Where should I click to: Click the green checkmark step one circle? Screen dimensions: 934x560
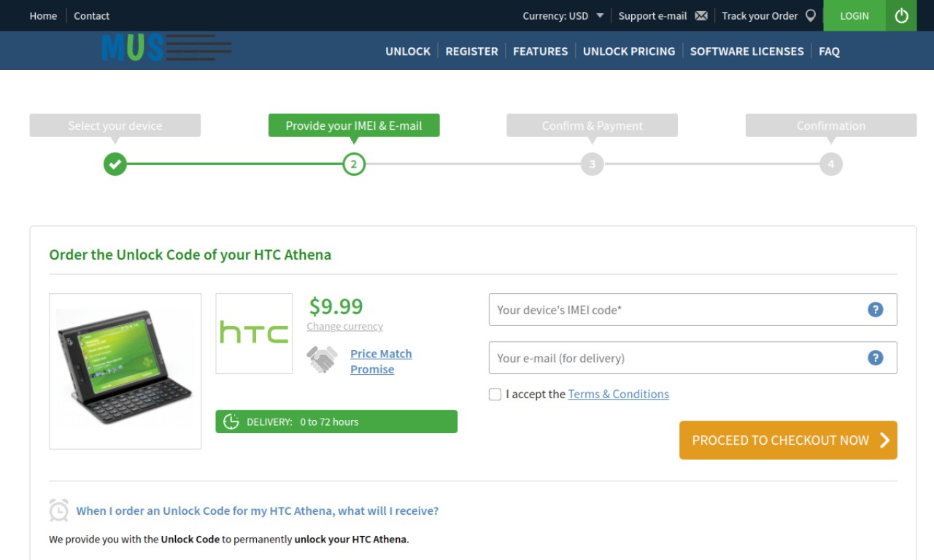pos(115,164)
